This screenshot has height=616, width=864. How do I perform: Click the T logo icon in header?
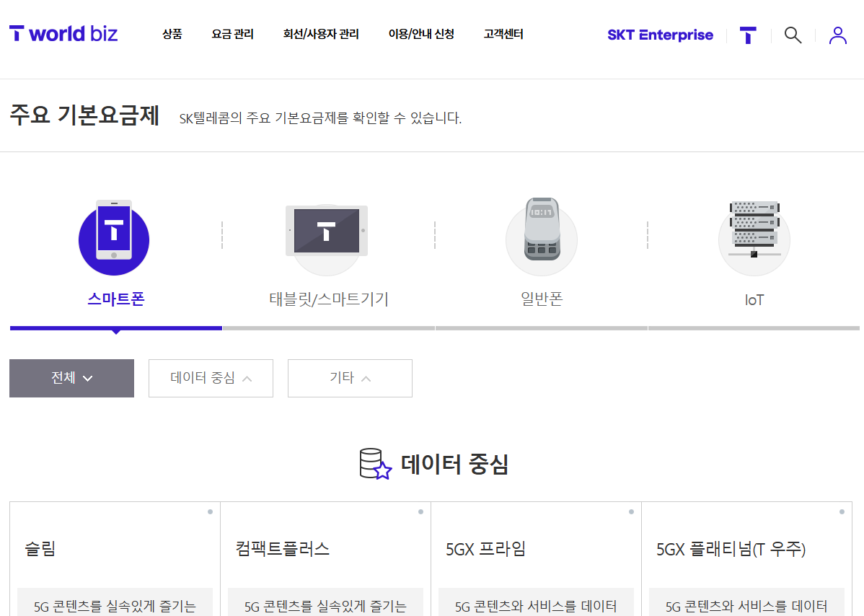point(748,35)
